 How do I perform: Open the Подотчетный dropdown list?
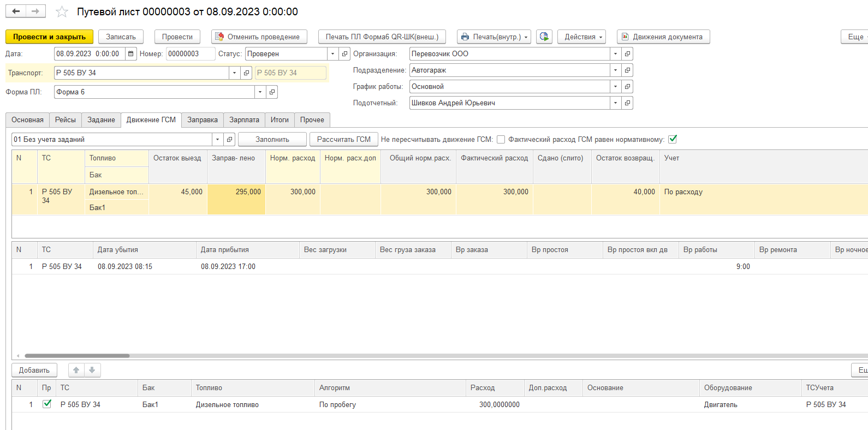click(x=615, y=103)
